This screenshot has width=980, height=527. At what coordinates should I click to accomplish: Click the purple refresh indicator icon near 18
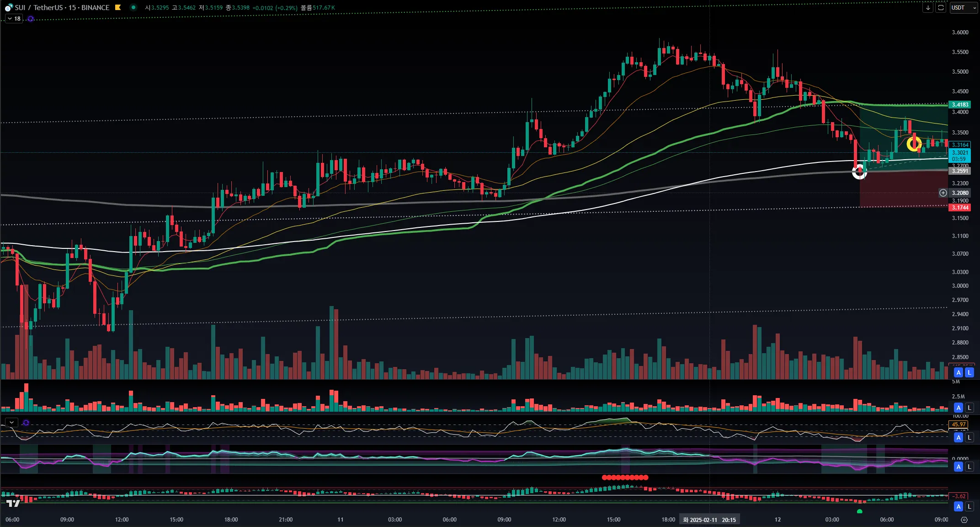(31, 19)
